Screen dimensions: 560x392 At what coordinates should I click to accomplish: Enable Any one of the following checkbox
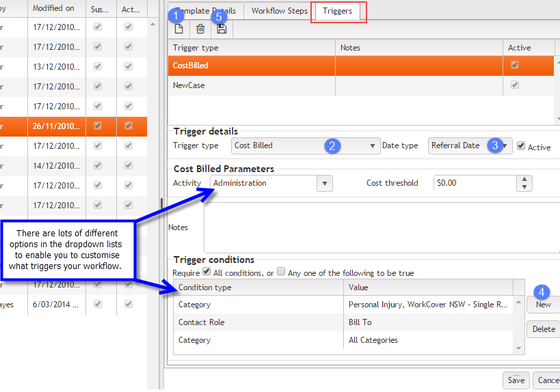281,272
